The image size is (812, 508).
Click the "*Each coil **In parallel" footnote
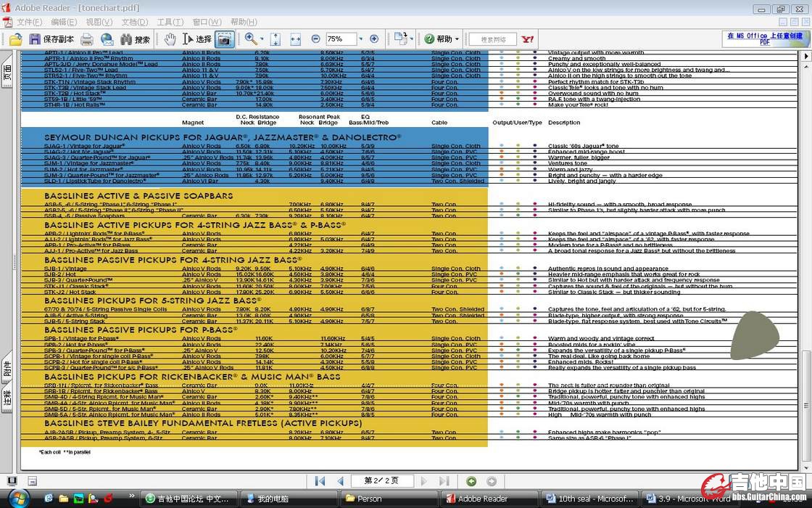click(x=65, y=452)
